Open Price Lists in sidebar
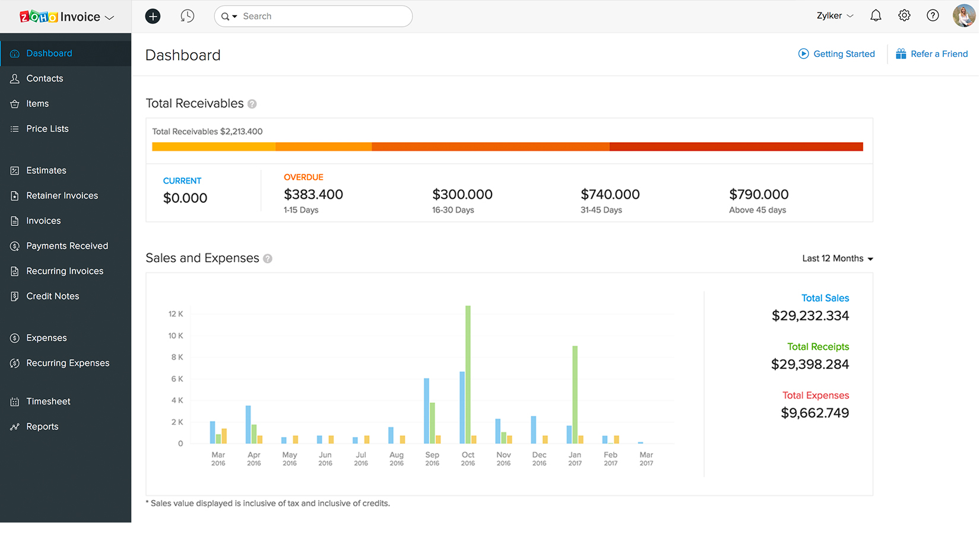The height and width of the screenshot is (551, 980). click(x=47, y=129)
